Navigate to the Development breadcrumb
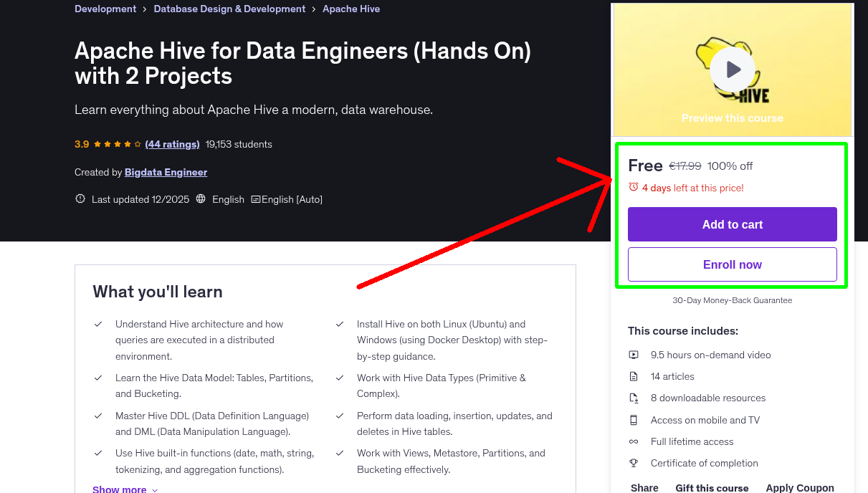The image size is (868, 493). click(x=105, y=9)
